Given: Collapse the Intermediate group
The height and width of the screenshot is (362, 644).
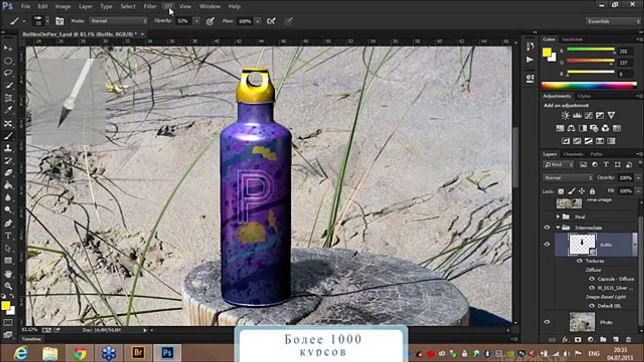Looking at the screenshot, I should point(558,228).
